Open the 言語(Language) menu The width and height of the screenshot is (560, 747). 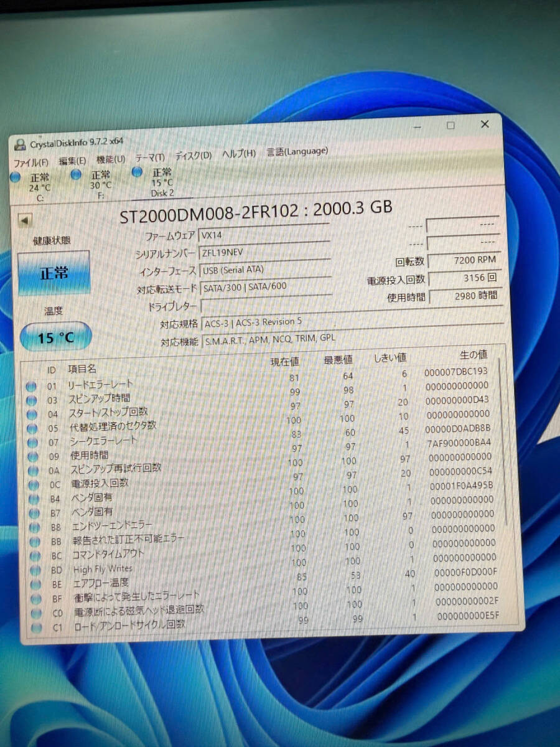[x=297, y=151]
